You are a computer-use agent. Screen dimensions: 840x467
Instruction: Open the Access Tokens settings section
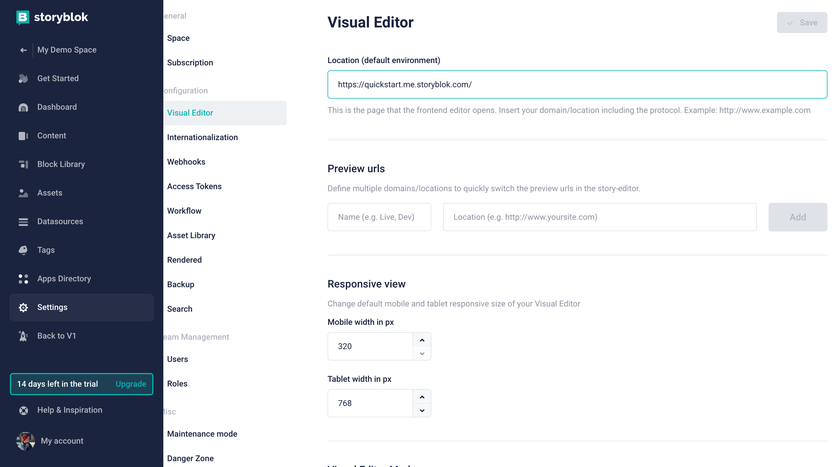pyautogui.click(x=194, y=186)
